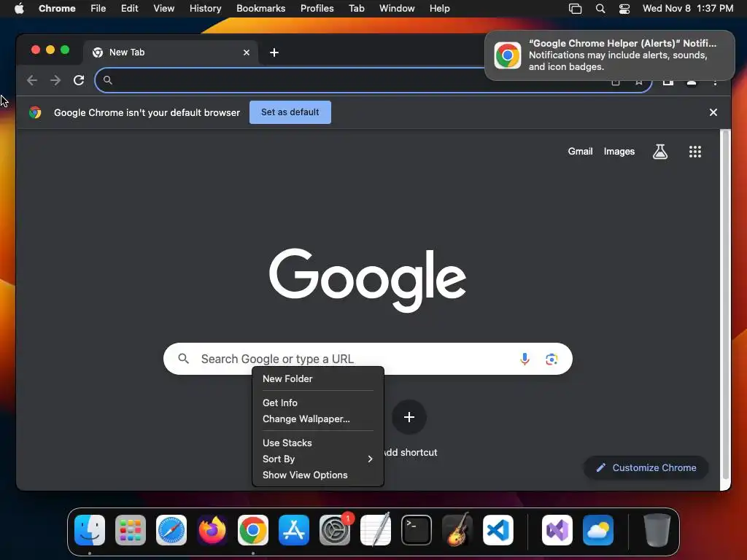Open the Google apps grid
747x560 pixels.
695,152
